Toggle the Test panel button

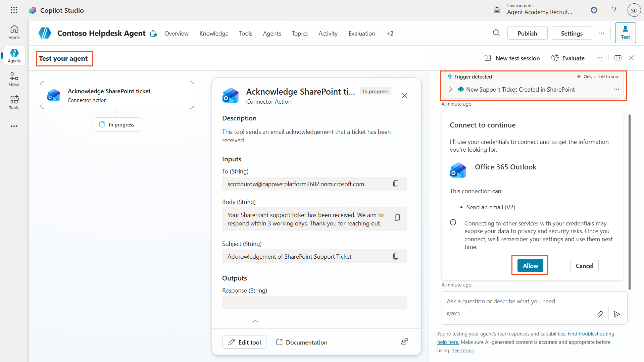click(625, 33)
